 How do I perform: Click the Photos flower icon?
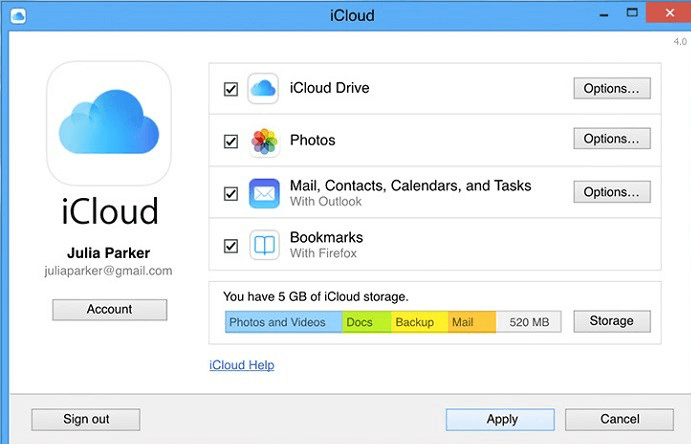pyautogui.click(x=264, y=142)
